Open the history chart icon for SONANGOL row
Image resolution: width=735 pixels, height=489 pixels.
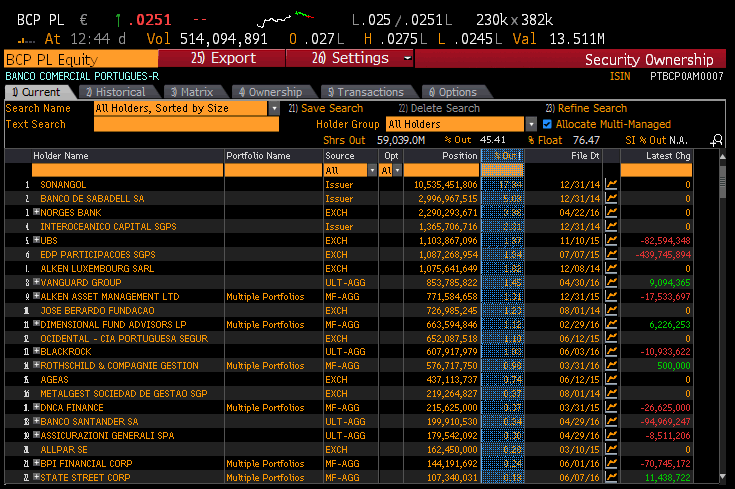pyautogui.click(x=611, y=184)
